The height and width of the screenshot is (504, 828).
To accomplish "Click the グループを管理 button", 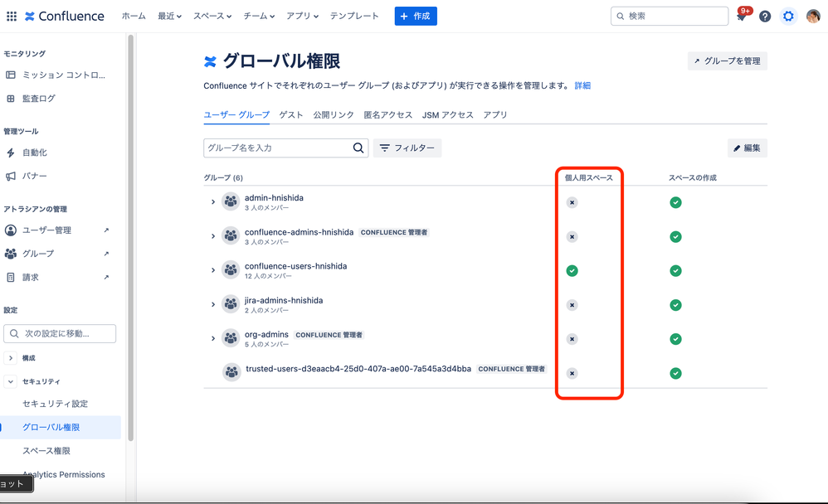I will click(x=728, y=61).
